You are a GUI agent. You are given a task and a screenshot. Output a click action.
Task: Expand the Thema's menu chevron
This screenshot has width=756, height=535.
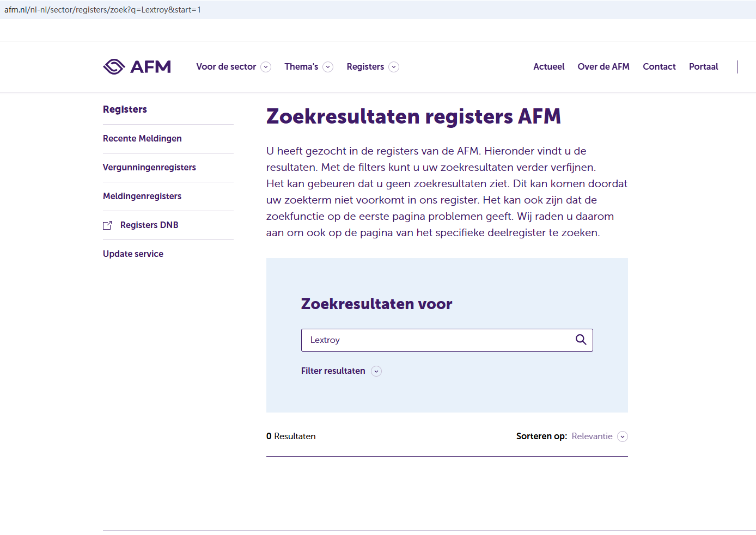tap(328, 67)
